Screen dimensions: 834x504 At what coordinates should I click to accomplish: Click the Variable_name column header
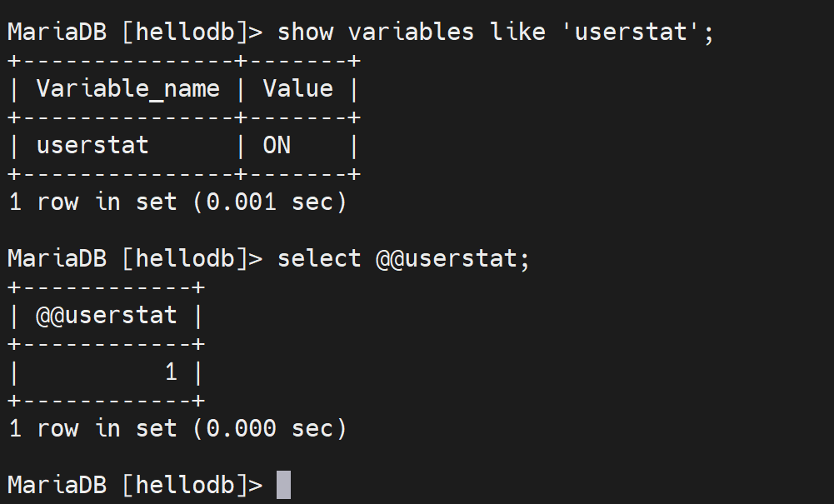(x=127, y=89)
